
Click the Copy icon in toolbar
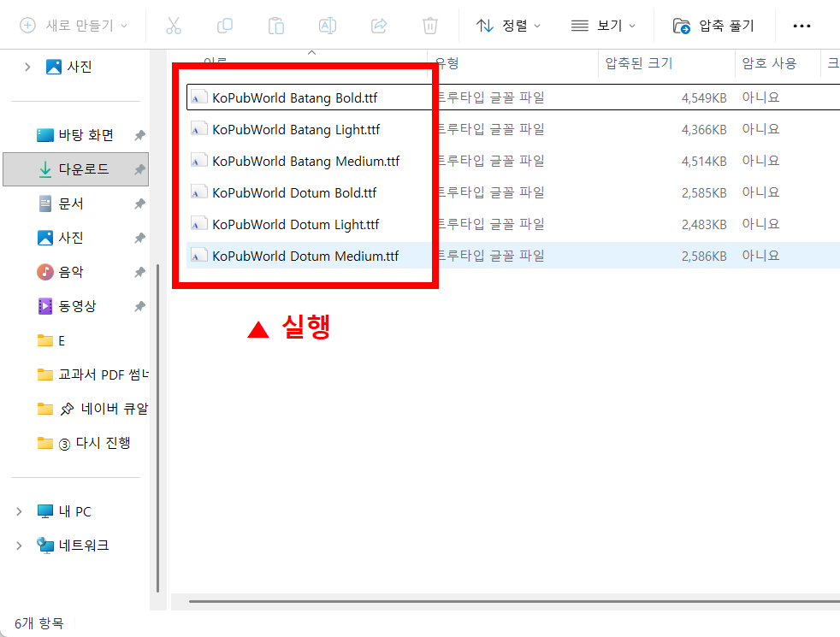(x=224, y=26)
